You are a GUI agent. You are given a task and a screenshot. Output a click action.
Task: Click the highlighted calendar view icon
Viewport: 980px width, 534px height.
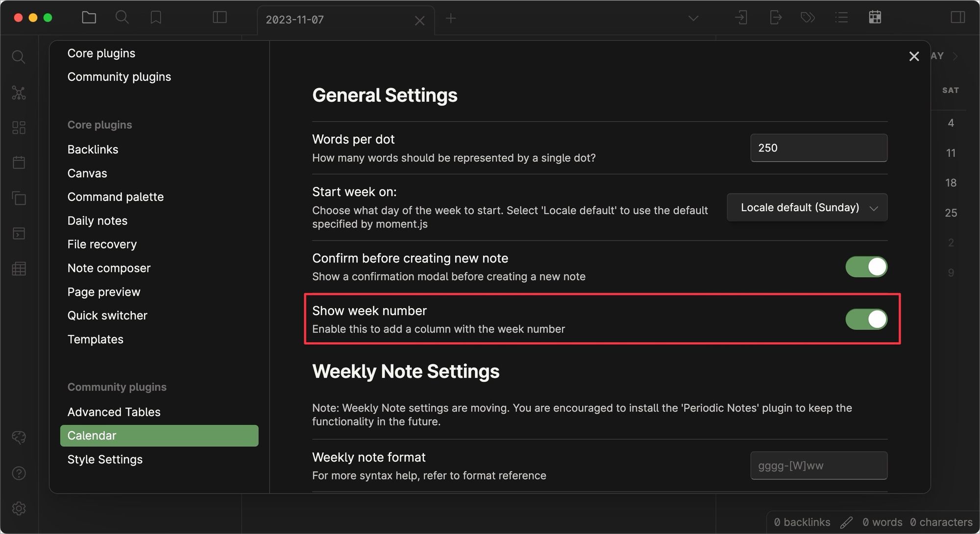coord(875,18)
